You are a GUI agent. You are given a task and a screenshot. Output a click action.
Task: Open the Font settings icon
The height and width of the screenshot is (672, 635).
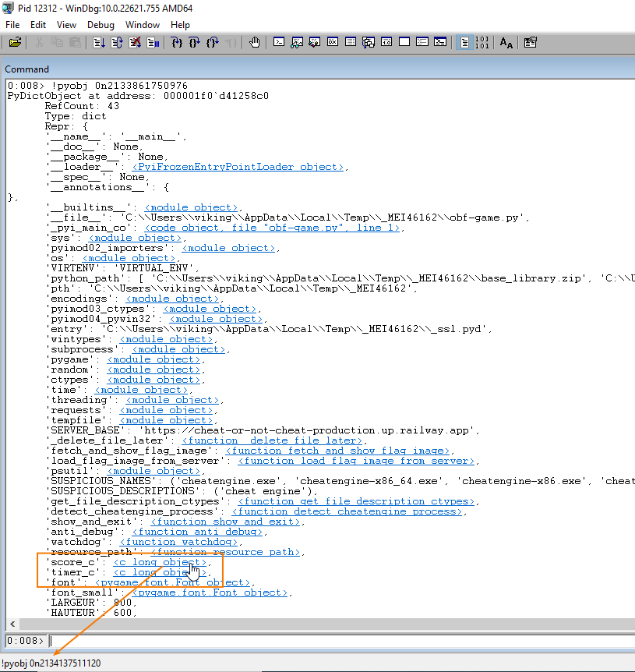[506, 43]
